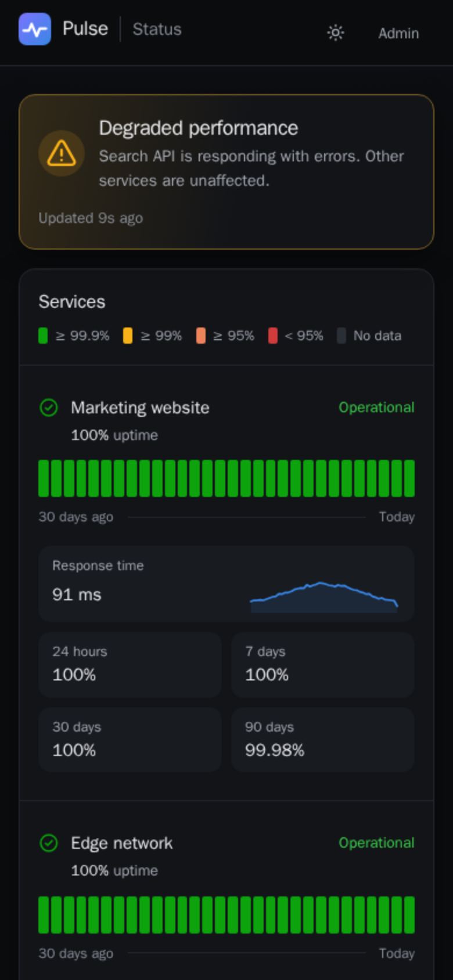Click the Pulse heartbeat logo icon
The height and width of the screenshot is (980, 453).
(x=35, y=29)
